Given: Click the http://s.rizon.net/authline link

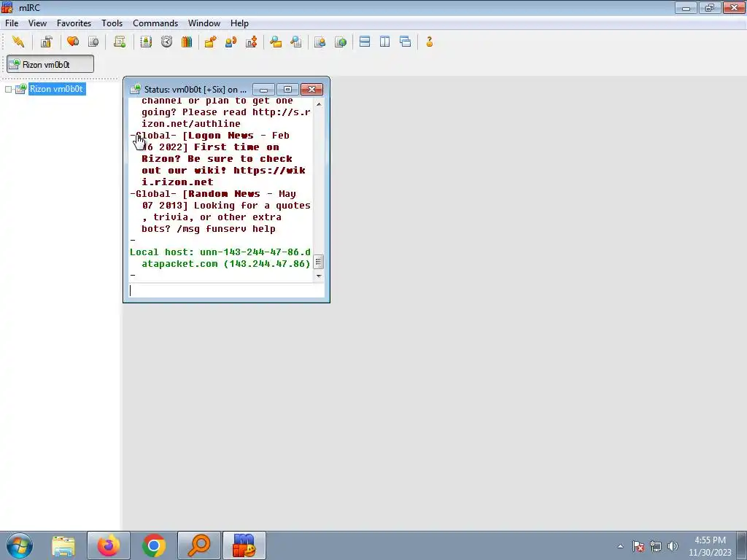Looking at the screenshot, I should point(226,118).
